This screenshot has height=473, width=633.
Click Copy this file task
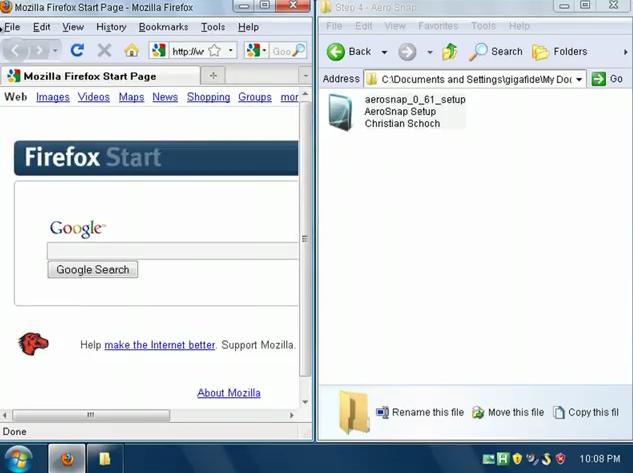click(586, 412)
